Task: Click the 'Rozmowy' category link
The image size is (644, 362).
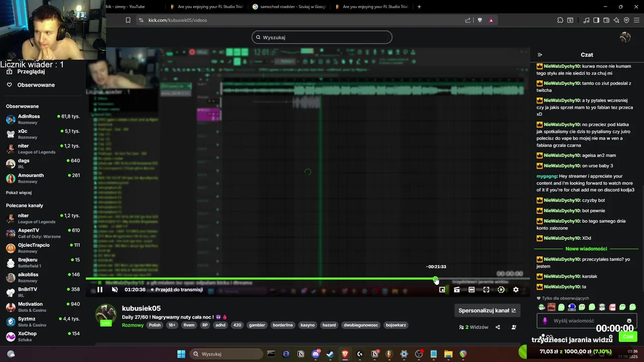Action: pos(133,325)
